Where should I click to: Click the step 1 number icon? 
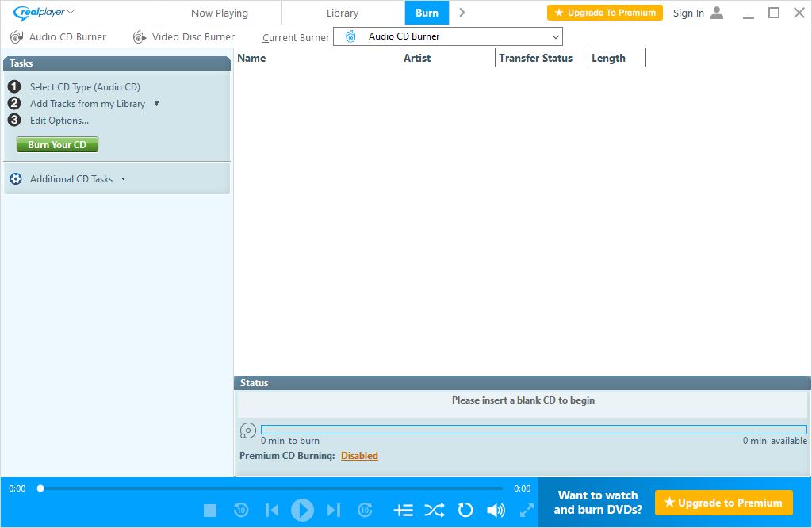(14, 86)
